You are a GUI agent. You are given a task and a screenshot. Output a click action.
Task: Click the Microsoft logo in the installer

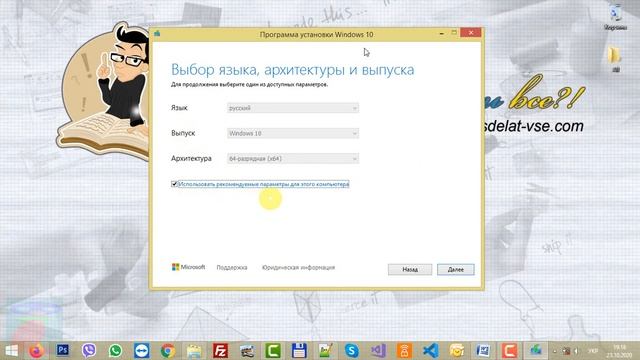pos(188,267)
